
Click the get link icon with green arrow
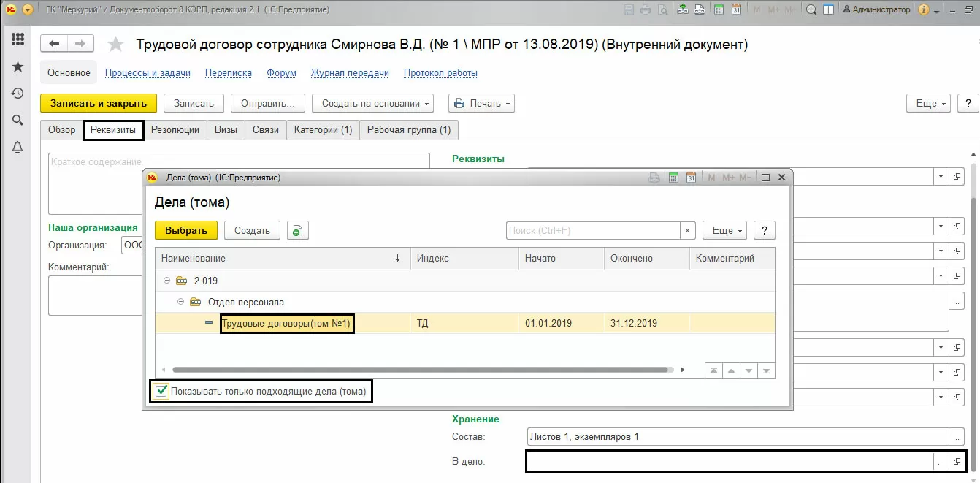[x=683, y=9]
